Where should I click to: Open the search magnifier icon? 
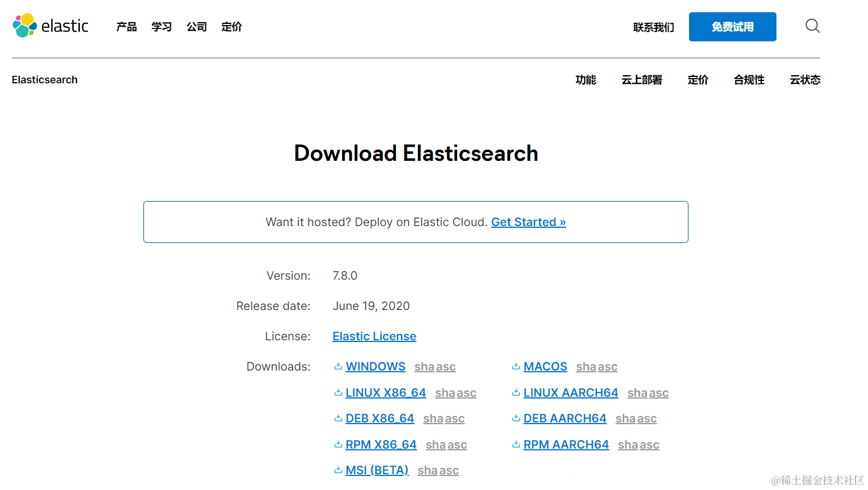click(813, 26)
